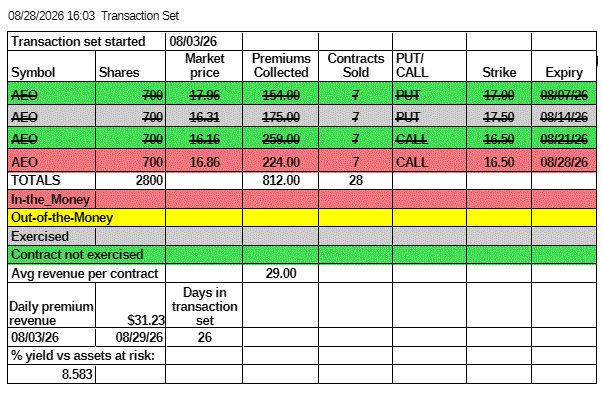602x393 pixels.
Task: Click the Strike column header
Action: 499,66
